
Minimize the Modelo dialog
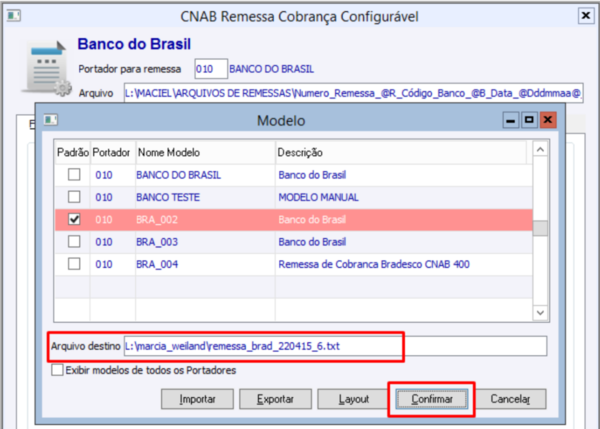click(510, 121)
